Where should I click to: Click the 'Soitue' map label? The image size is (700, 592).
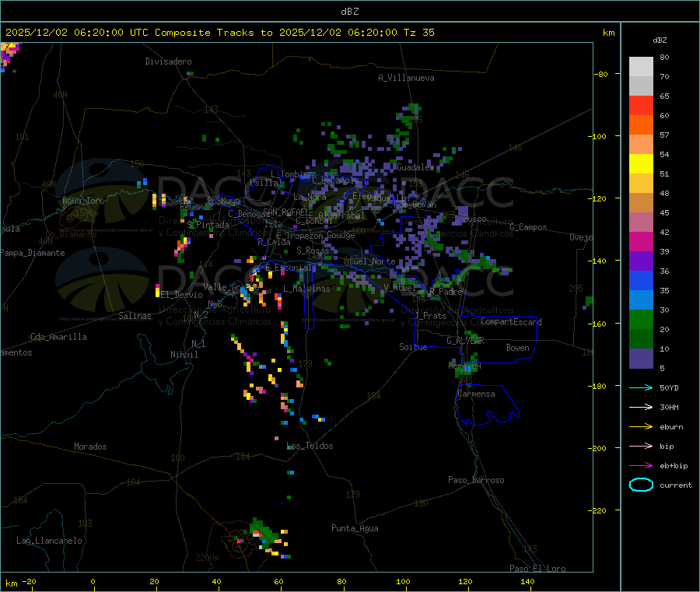(x=413, y=347)
